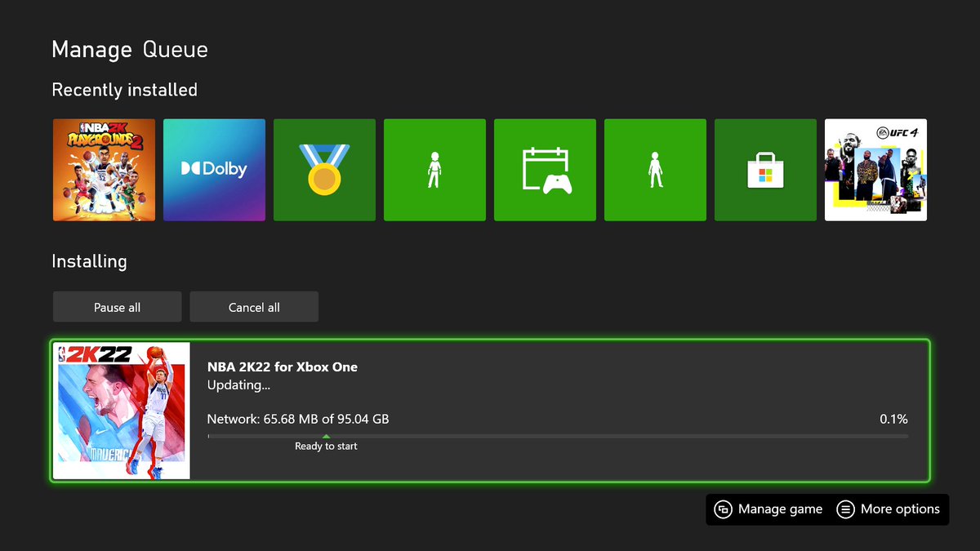980x551 pixels.
Task: Click the 0.1% progress value
Action: [893, 419]
